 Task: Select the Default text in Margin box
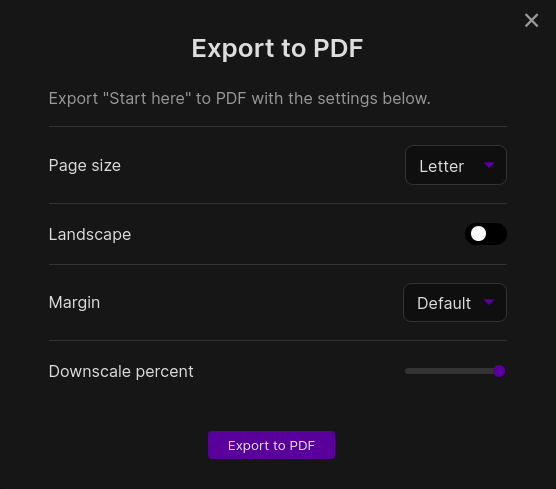(444, 304)
